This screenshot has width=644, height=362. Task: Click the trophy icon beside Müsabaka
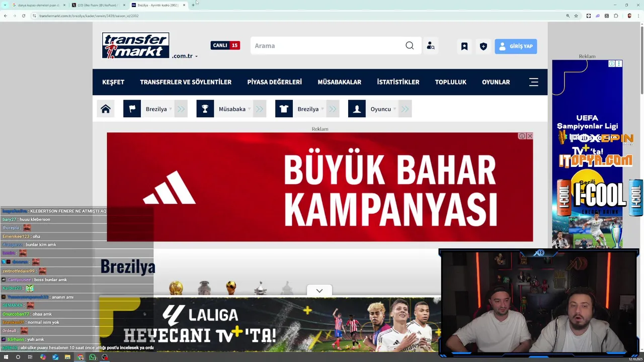pos(205,109)
